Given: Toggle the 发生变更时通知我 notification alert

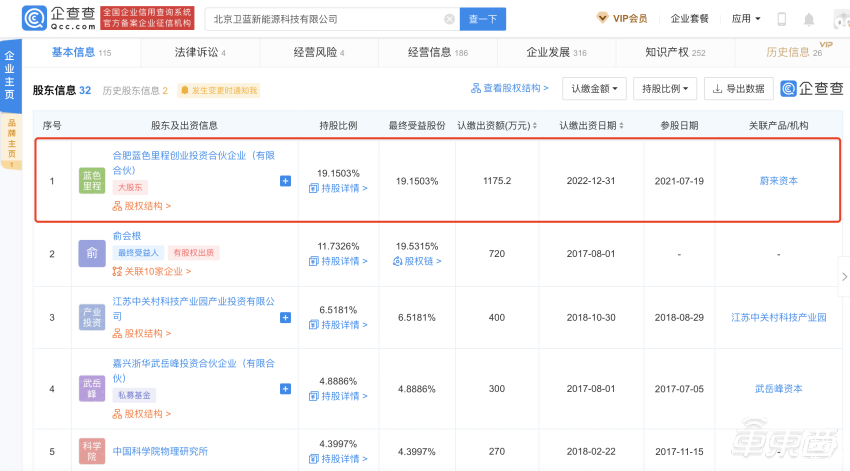Looking at the screenshot, I should pyautogui.click(x=219, y=90).
